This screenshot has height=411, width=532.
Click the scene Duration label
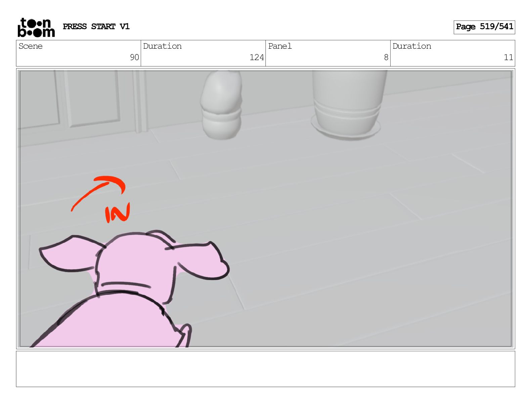162,46
